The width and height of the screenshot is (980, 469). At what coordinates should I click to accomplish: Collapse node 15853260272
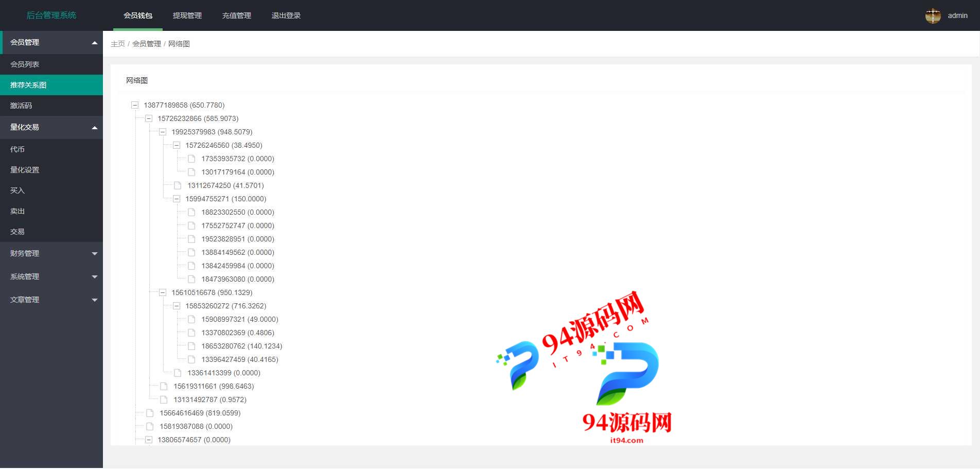pyautogui.click(x=177, y=306)
